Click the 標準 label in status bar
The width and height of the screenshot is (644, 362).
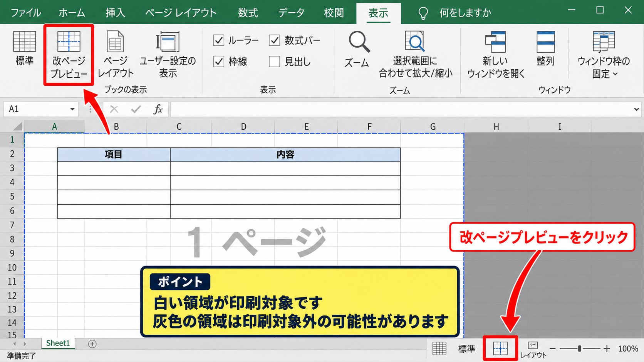466,349
